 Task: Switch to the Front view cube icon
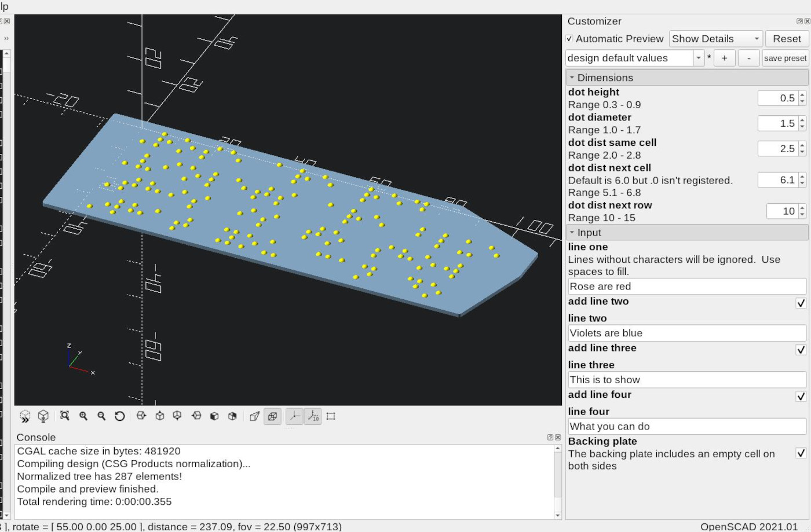point(214,416)
